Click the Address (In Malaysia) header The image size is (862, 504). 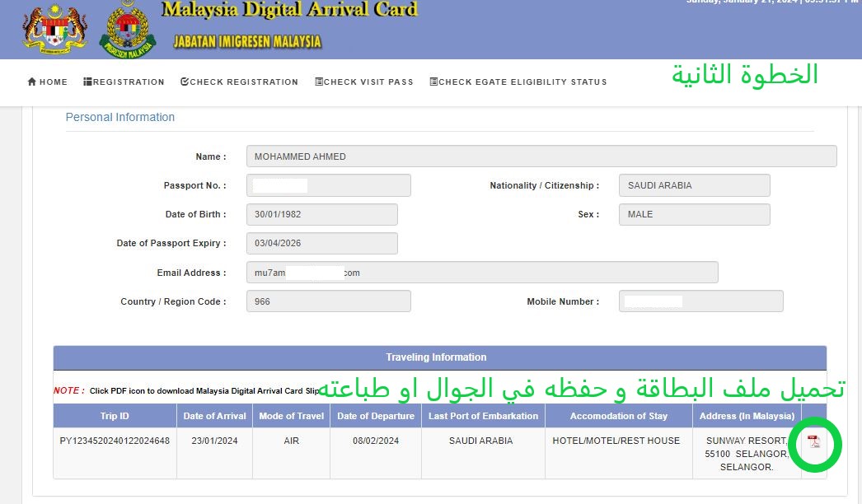pyautogui.click(x=747, y=416)
